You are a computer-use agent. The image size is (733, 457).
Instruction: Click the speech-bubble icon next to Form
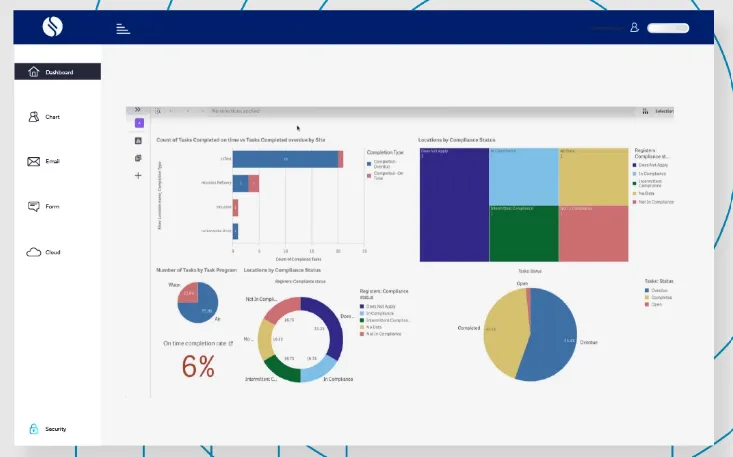coord(34,207)
